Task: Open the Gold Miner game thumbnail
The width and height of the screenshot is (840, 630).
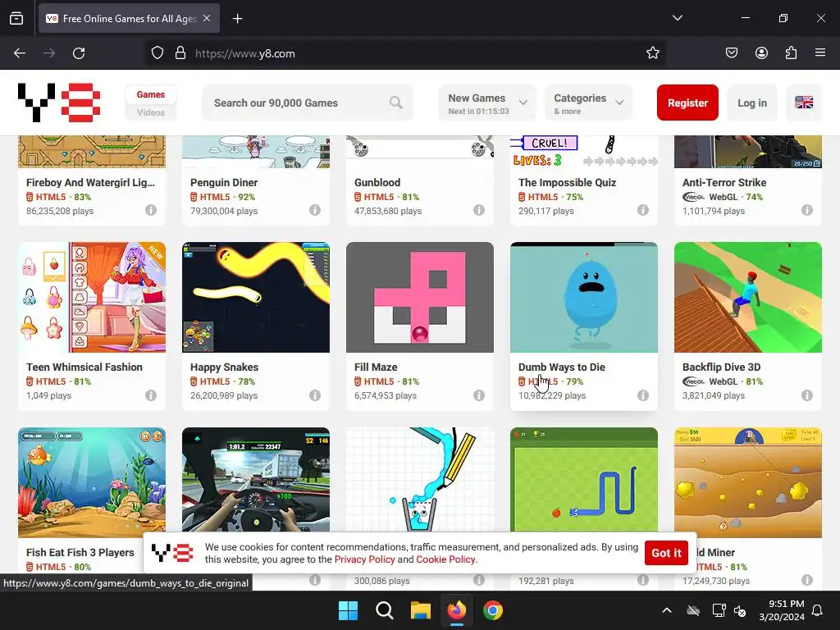Action: pyautogui.click(x=748, y=482)
